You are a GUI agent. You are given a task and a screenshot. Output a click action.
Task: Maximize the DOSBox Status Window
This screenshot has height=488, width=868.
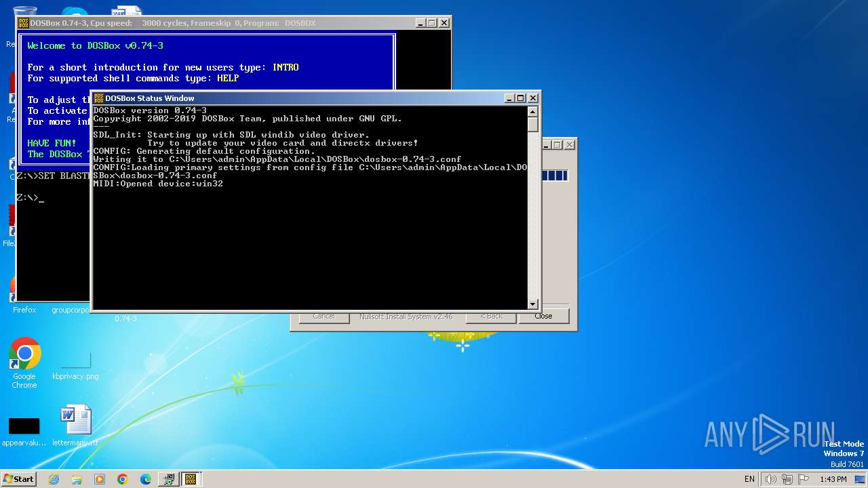point(520,98)
